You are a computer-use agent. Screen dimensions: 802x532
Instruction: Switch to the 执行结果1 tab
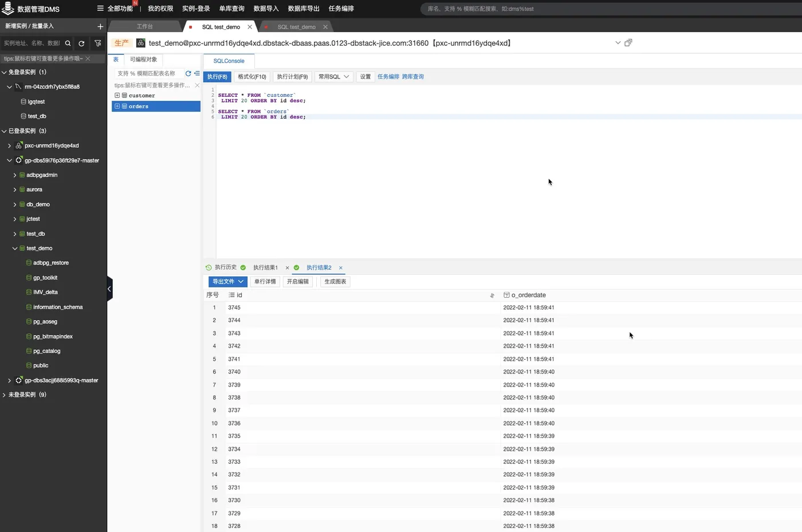pyautogui.click(x=265, y=267)
